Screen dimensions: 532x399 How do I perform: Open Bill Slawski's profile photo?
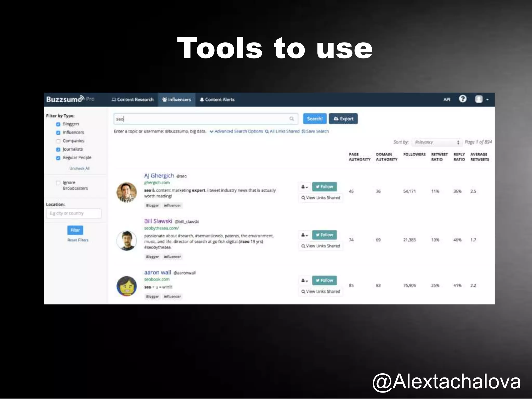(127, 241)
